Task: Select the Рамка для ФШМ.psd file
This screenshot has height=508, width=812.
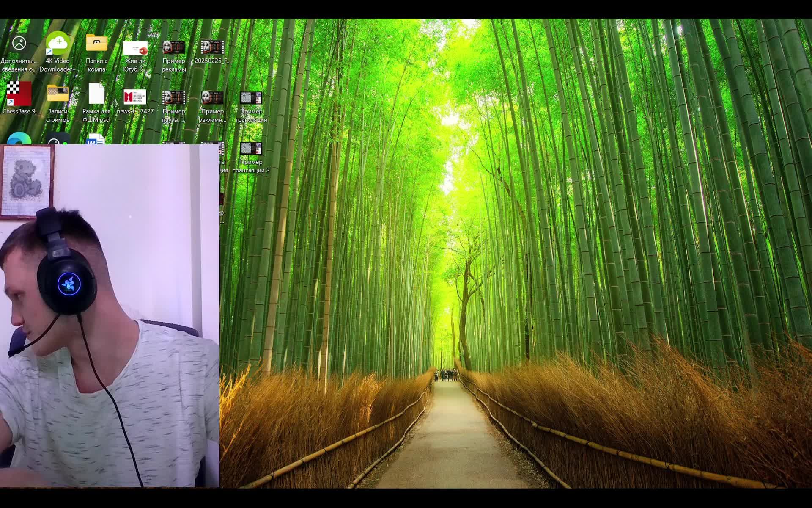Action: 96,94
